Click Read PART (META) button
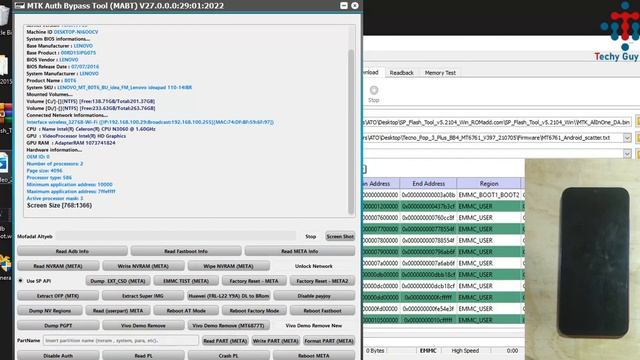 (225, 341)
